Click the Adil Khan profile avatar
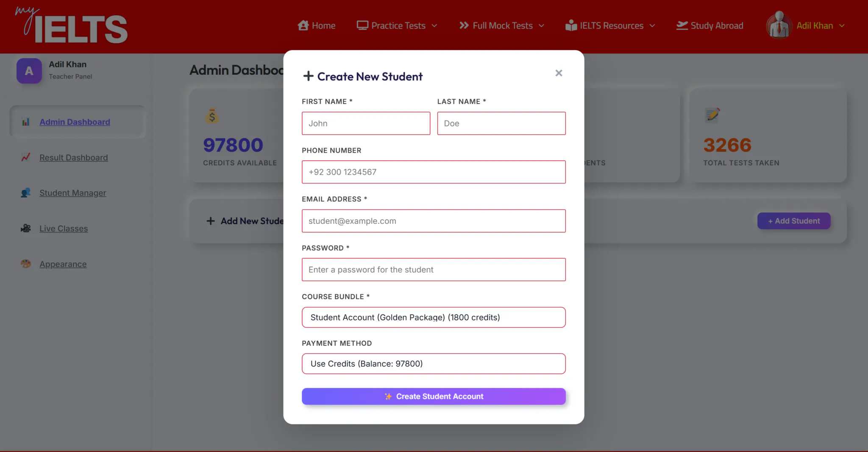This screenshot has width=868, height=452. pyautogui.click(x=779, y=25)
